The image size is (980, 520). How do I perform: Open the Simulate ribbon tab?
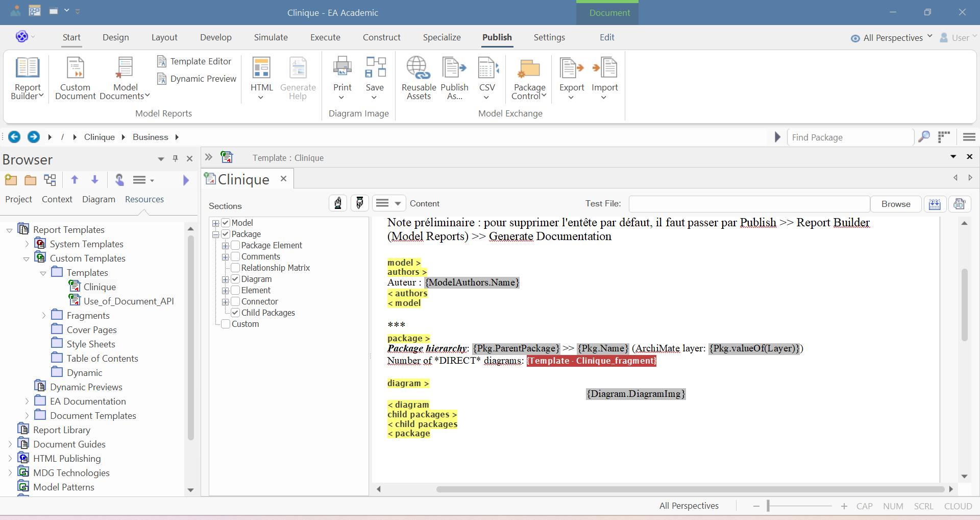[271, 37]
